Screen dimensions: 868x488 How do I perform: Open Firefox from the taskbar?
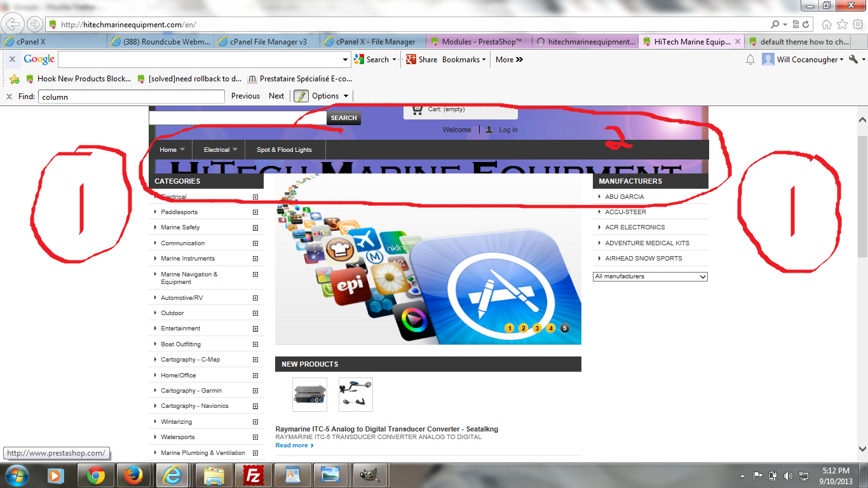[x=134, y=475]
